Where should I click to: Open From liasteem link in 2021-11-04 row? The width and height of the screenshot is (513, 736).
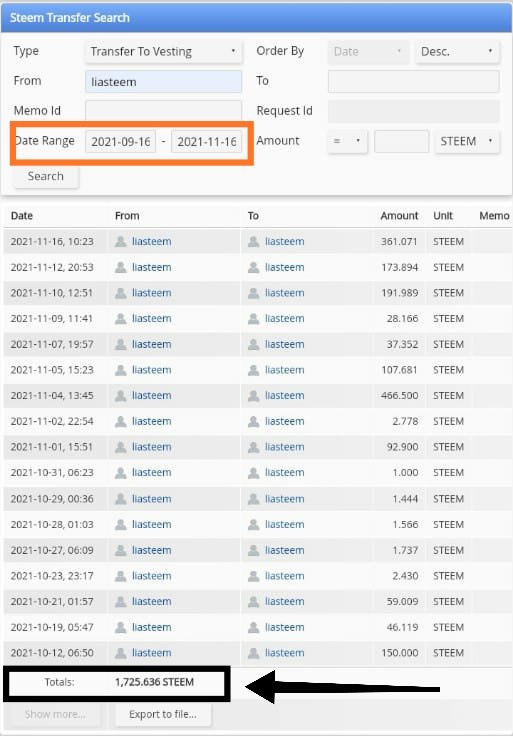tap(152, 396)
